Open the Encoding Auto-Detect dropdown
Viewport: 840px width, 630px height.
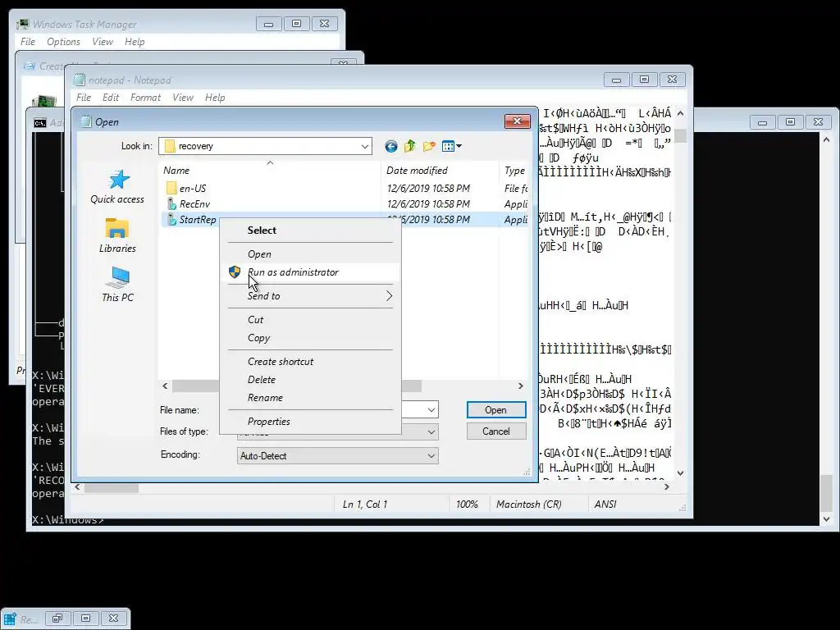point(337,456)
